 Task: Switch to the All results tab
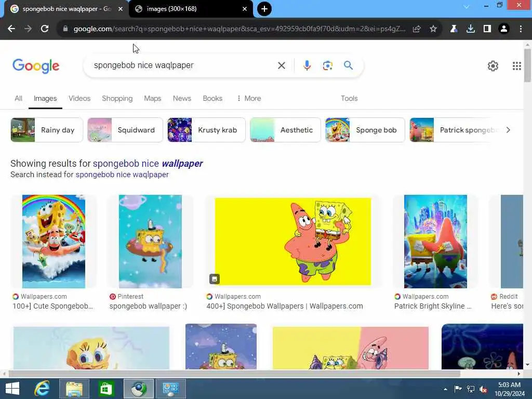(18, 98)
